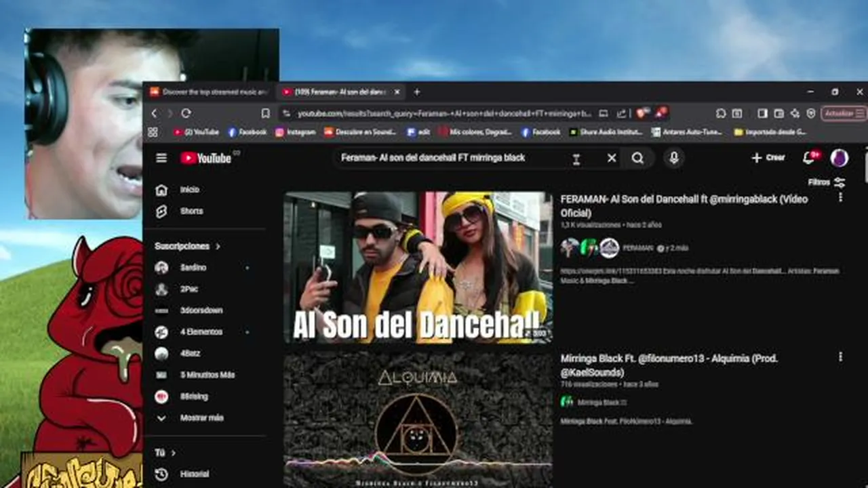
Task: Play the Al Son del Dancehall thumbnail
Action: (418, 267)
